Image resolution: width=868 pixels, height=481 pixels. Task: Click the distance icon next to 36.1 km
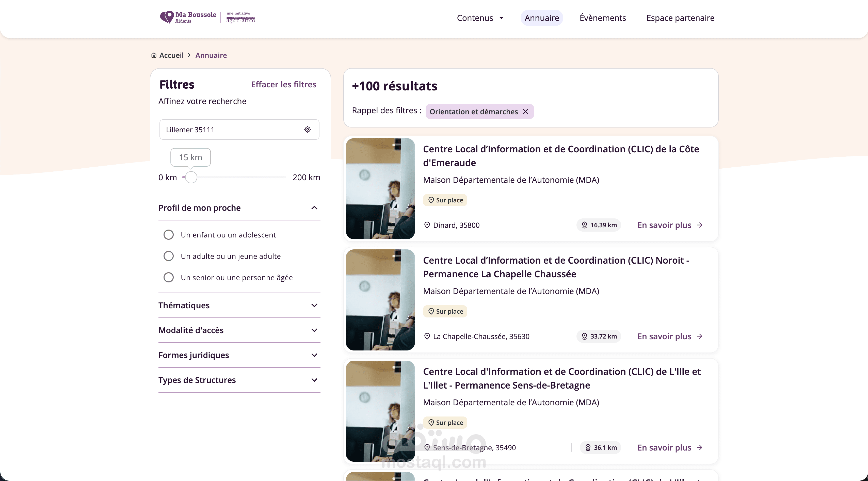(588, 447)
